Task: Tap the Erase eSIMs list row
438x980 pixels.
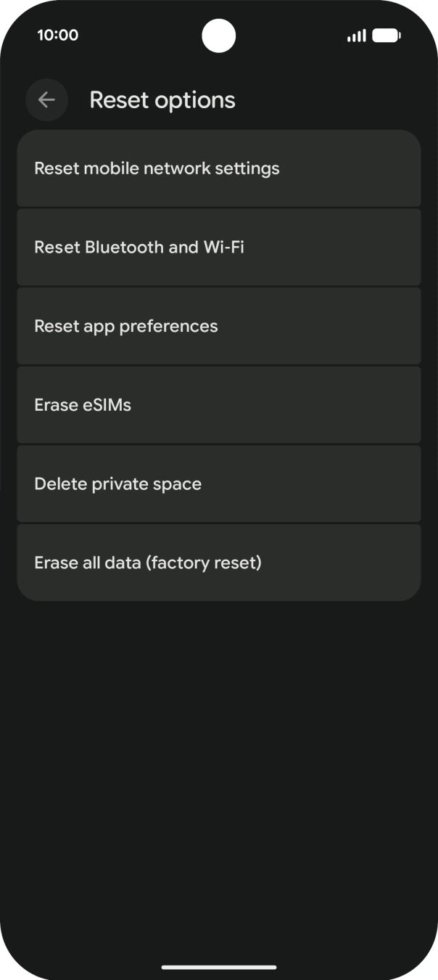Action: (218, 404)
